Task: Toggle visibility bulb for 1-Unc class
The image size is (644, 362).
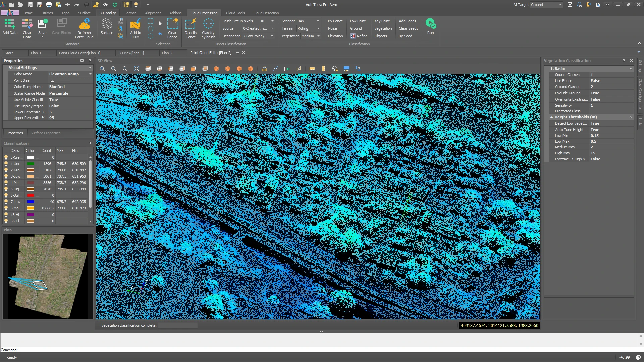Action: (x=6, y=164)
